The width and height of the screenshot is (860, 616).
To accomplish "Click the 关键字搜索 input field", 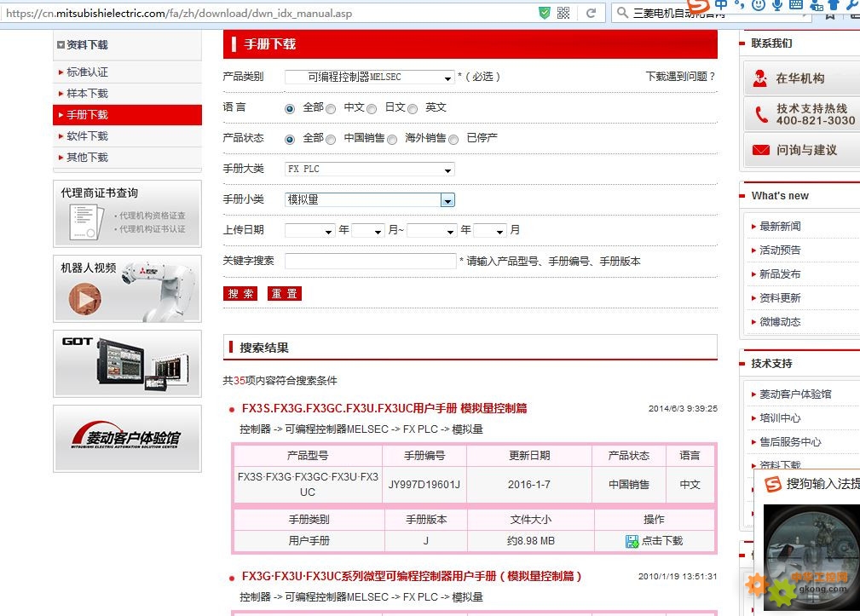I will (x=370, y=262).
